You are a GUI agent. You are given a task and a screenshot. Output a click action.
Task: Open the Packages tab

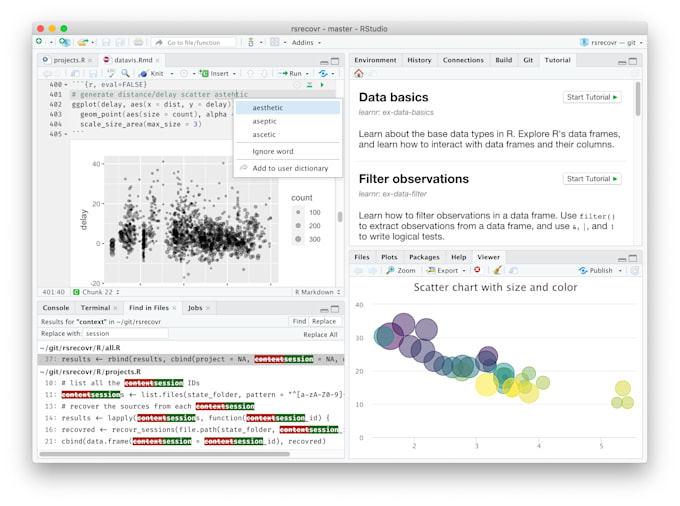pyautogui.click(x=424, y=257)
